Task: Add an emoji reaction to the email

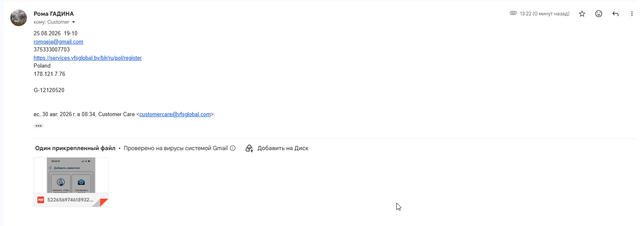Action: pyautogui.click(x=599, y=14)
